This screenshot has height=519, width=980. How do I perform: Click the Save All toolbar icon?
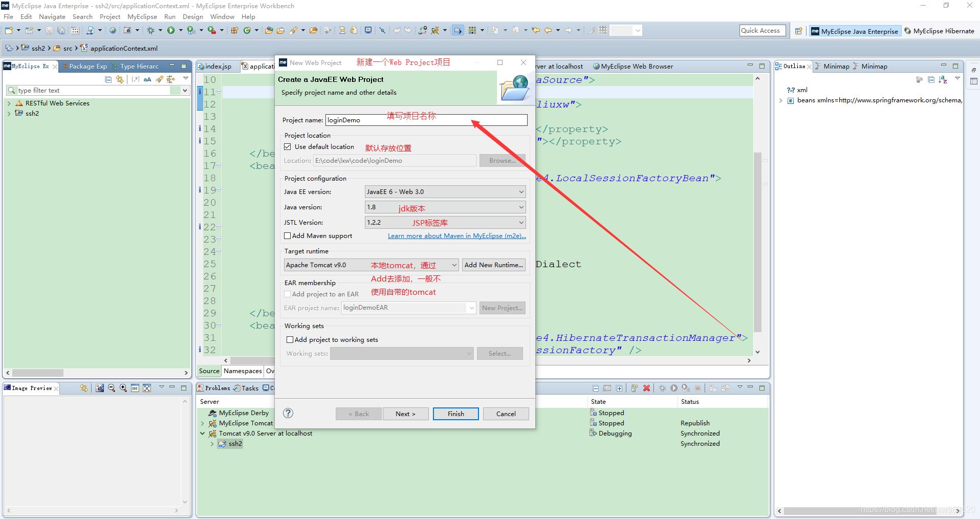pyautogui.click(x=61, y=30)
